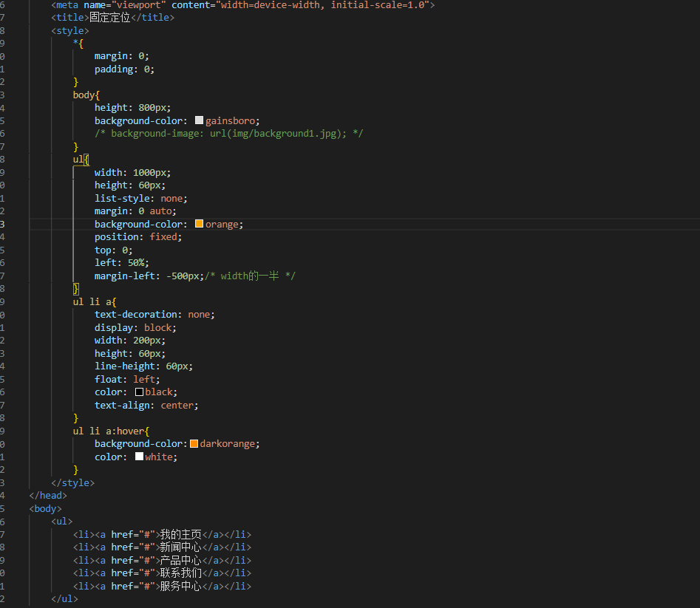
Task: Click the 'ul li a:hover{' selector
Action: coord(111,431)
